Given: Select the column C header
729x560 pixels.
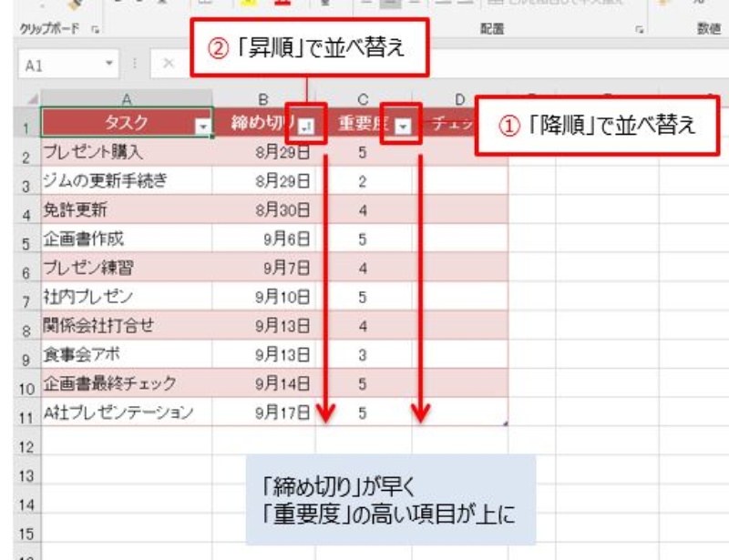Looking at the screenshot, I should (x=363, y=98).
